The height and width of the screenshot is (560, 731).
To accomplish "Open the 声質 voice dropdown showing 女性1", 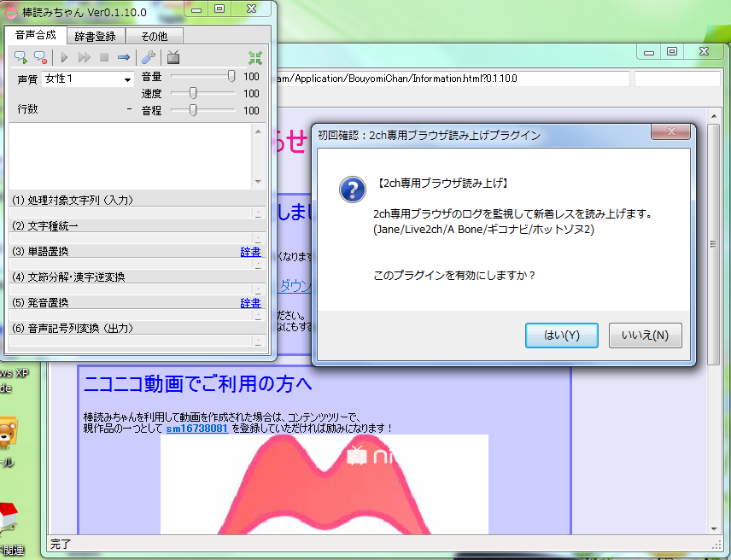I will pyautogui.click(x=88, y=79).
